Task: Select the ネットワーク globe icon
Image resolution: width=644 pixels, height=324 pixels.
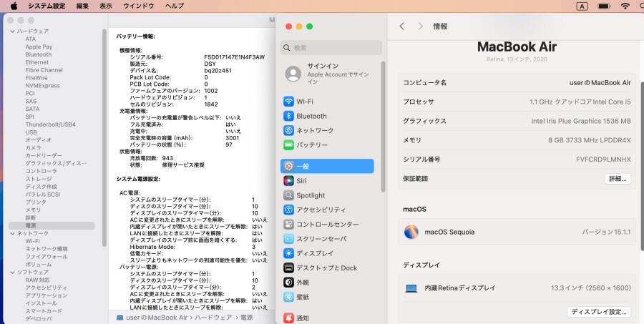Action: tap(289, 130)
